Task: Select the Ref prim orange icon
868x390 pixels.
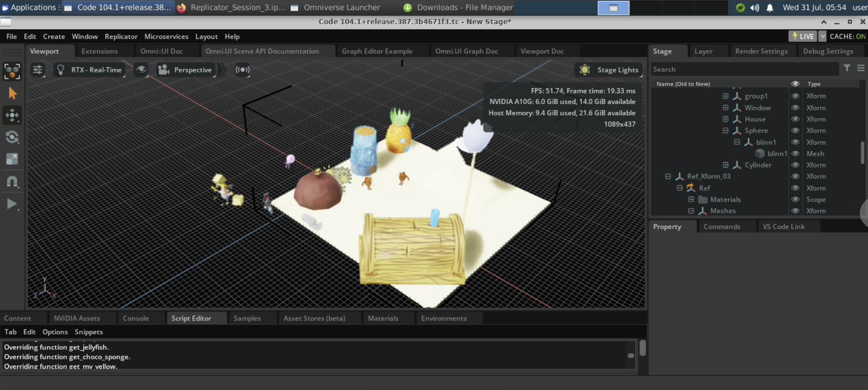Action: click(691, 188)
